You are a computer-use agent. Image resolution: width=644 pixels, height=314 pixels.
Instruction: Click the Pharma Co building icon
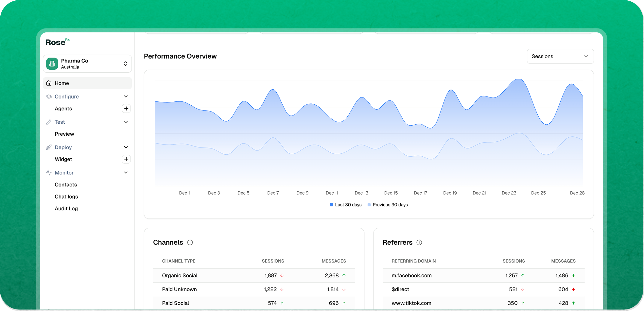tap(52, 64)
